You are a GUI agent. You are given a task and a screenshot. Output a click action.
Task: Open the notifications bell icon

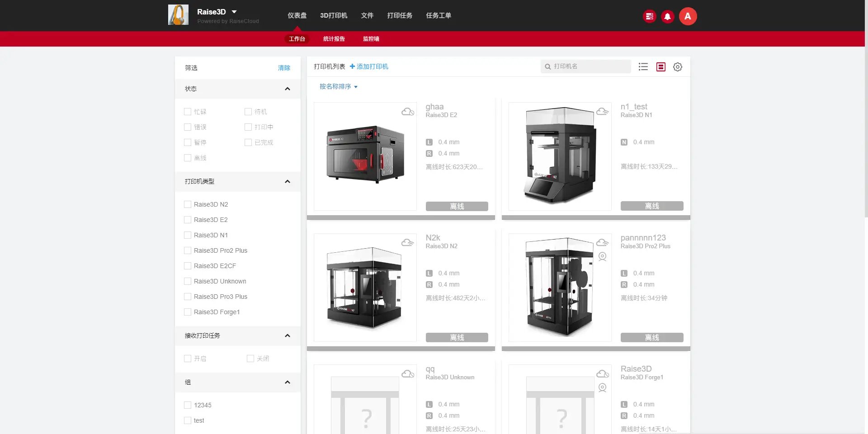tap(667, 17)
